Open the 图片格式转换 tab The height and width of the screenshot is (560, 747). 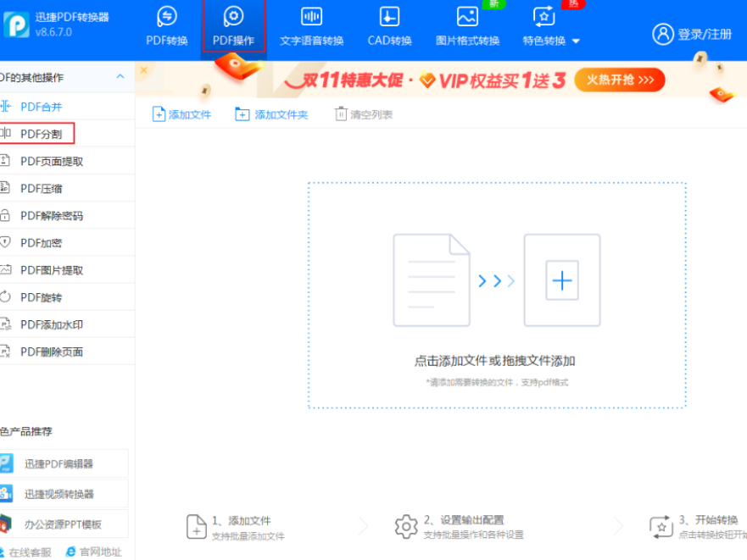click(x=467, y=26)
